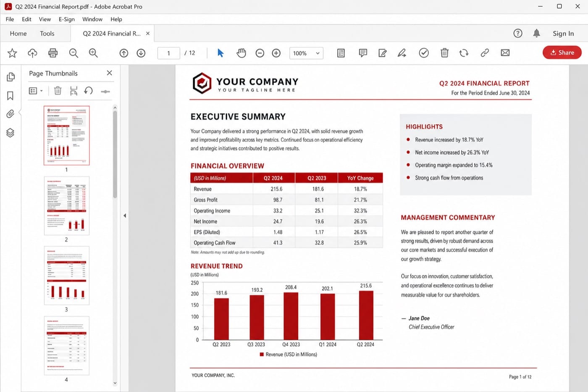The width and height of the screenshot is (588, 392).
Task: Click the magnifier-plus zoom tool icon
Action: tap(93, 53)
